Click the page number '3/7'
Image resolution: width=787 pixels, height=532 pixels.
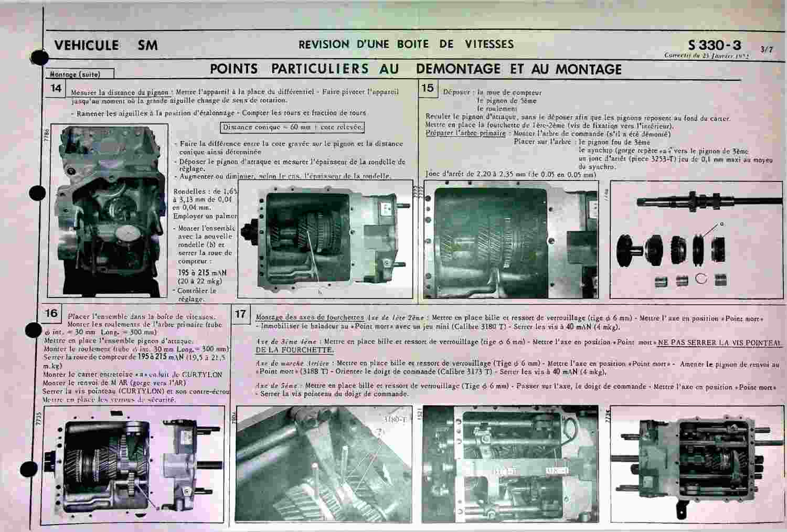pos(767,50)
